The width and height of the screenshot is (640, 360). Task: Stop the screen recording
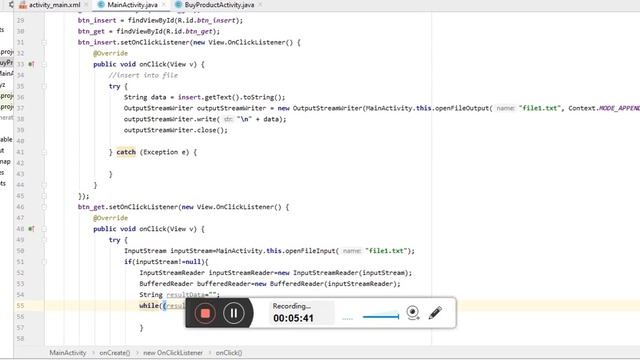[205, 313]
